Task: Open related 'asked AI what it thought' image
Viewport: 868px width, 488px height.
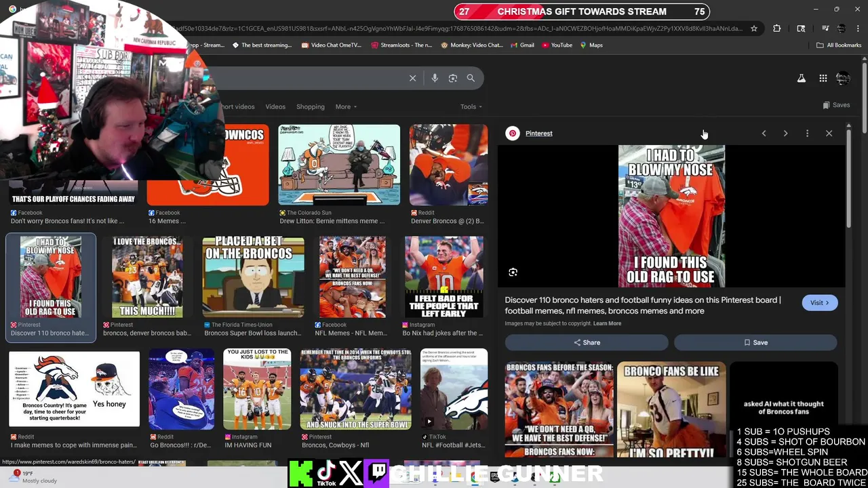Action: pos(783,407)
